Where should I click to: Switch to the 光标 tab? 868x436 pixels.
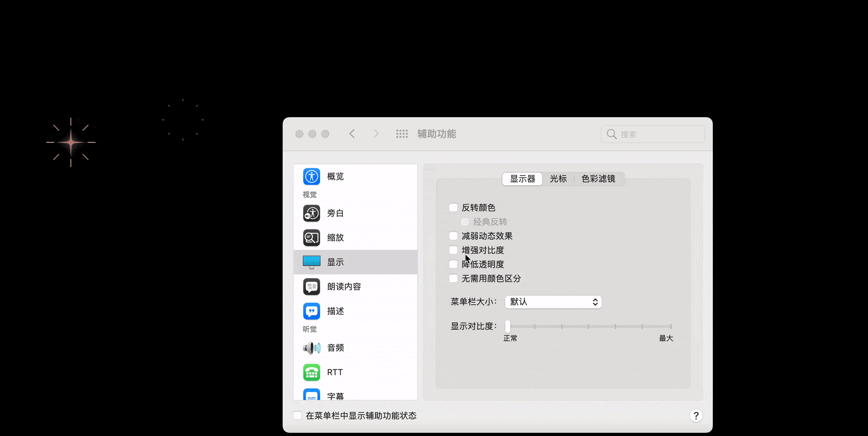click(558, 179)
